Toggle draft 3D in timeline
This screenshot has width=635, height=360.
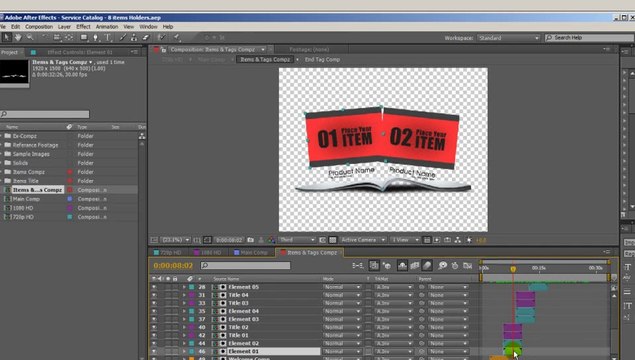(x=387, y=265)
